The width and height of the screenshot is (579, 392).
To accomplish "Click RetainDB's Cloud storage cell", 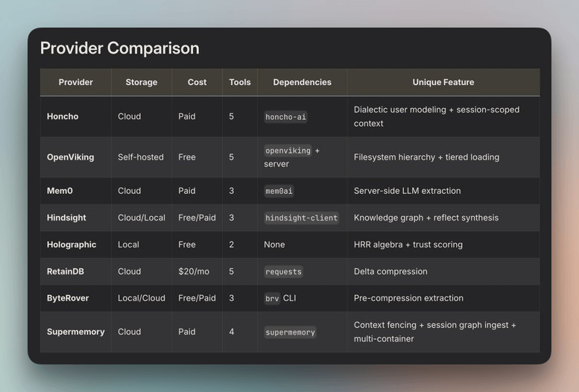I will (x=129, y=271).
